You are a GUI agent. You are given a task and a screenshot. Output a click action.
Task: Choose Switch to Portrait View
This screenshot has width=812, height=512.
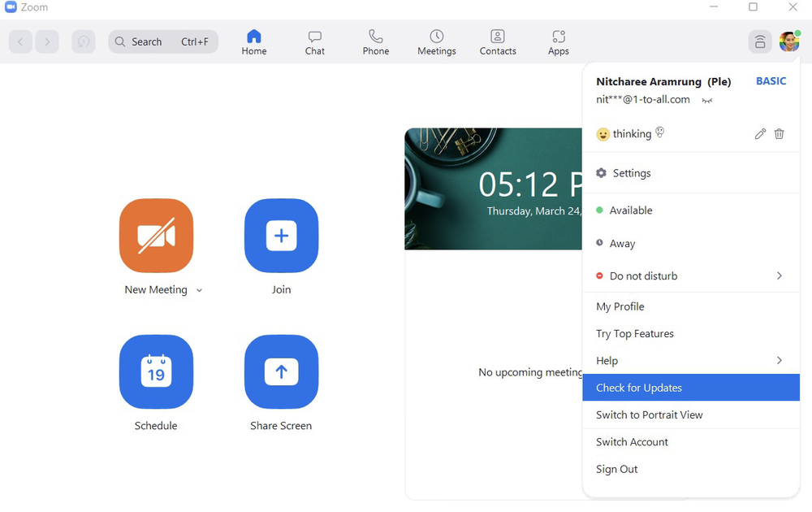(x=691, y=414)
